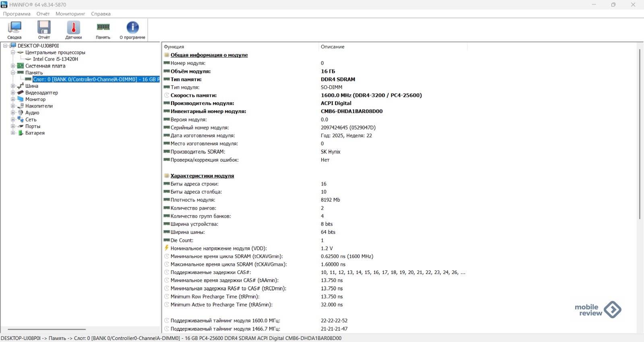Collapse the Память tree node
This screenshot has width=644, height=342.
tap(13, 73)
